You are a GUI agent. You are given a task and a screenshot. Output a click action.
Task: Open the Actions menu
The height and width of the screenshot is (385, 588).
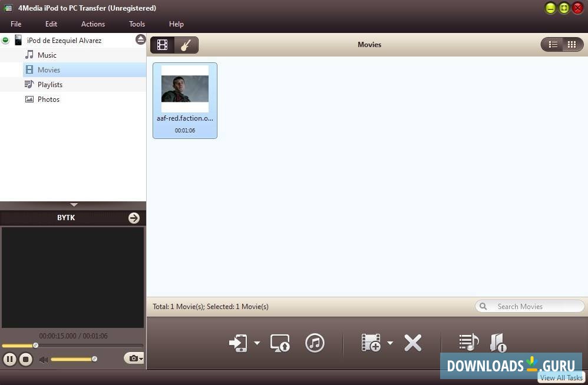coord(93,24)
